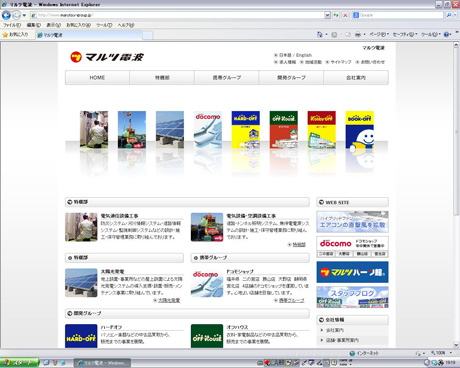Click the browser Forward arrow button

(16, 15)
